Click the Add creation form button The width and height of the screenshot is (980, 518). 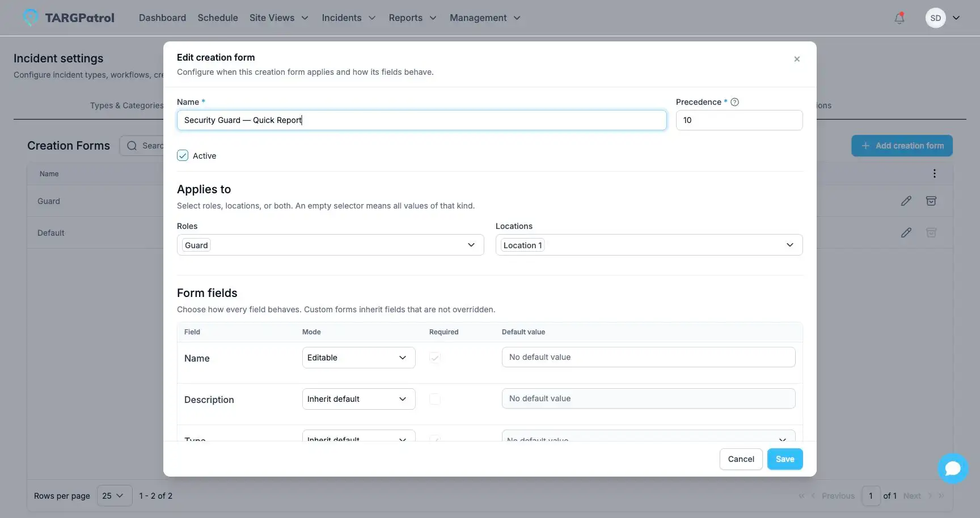click(x=902, y=146)
